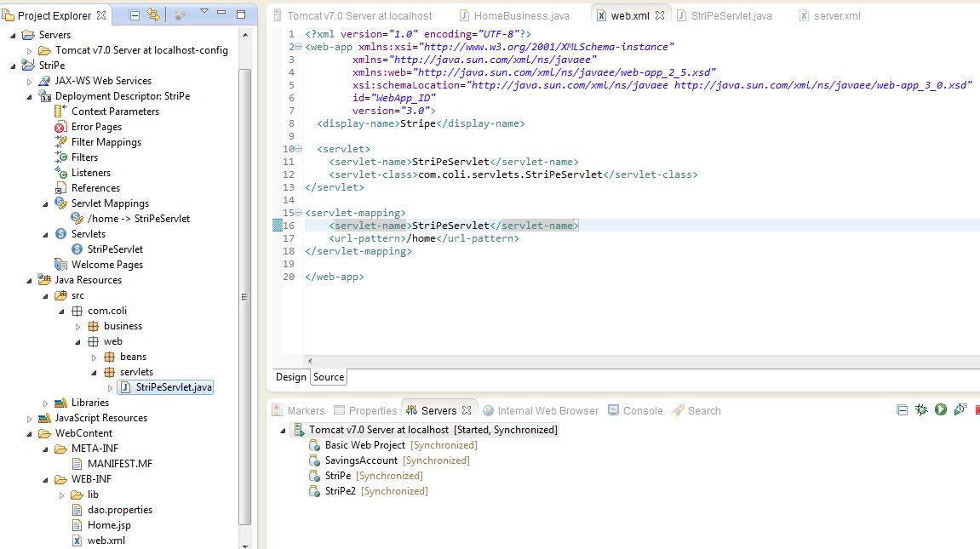Maximize the Project Explorer view
Viewport: 980px width, 549px height.
(241, 14)
